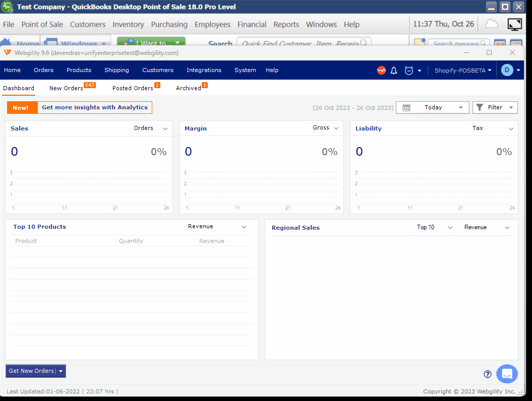Click the D user avatar icon
The width and height of the screenshot is (532, 401).
point(507,70)
